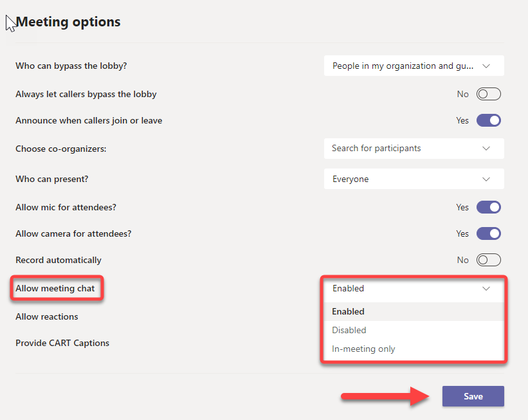Viewport: 528px width, 420px height.
Task: Turn on the Record automatically toggle
Action: click(488, 260)
